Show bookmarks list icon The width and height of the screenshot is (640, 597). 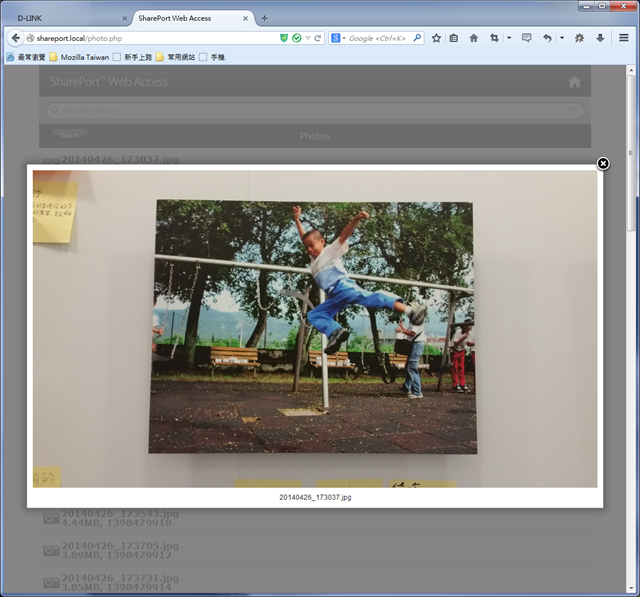(453, 38)
